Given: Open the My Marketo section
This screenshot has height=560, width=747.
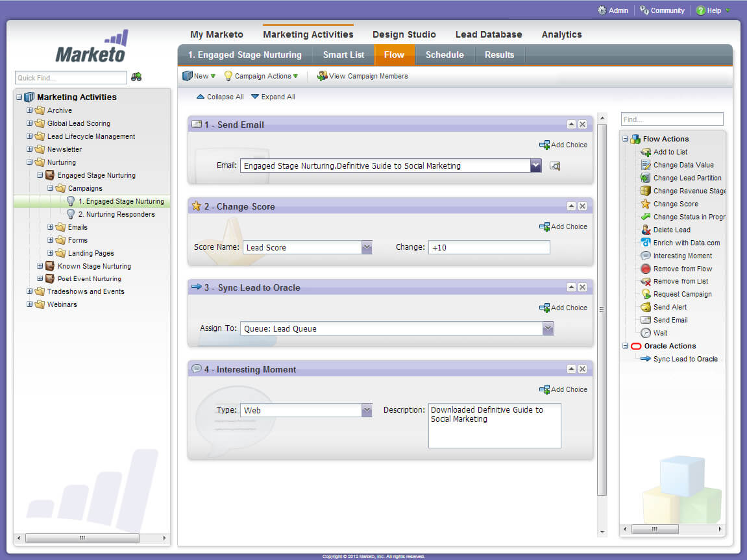Looking at the screenshot, I should pos(217,34).
